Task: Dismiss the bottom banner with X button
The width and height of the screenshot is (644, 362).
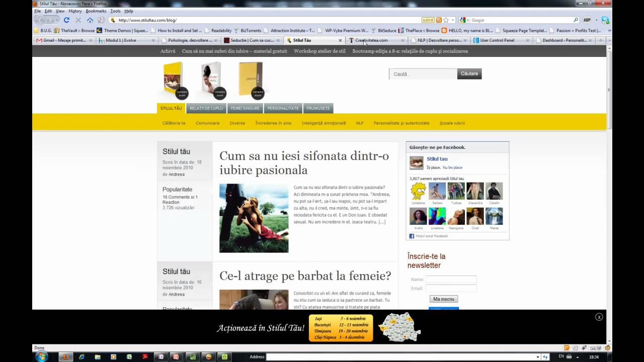Action: coord(599,317)
